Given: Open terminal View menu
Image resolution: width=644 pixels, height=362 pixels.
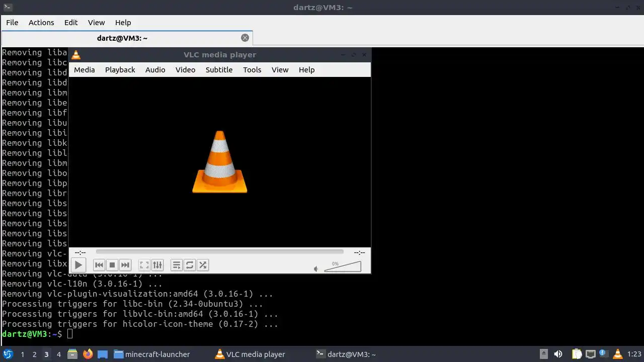Looking at the screenshot, I should tap(97, 23).
